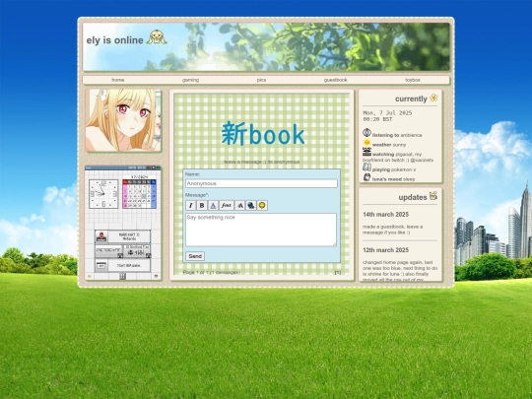
Task: Click 'Page 1 of 1' pagination text
Action: [212, 273]
